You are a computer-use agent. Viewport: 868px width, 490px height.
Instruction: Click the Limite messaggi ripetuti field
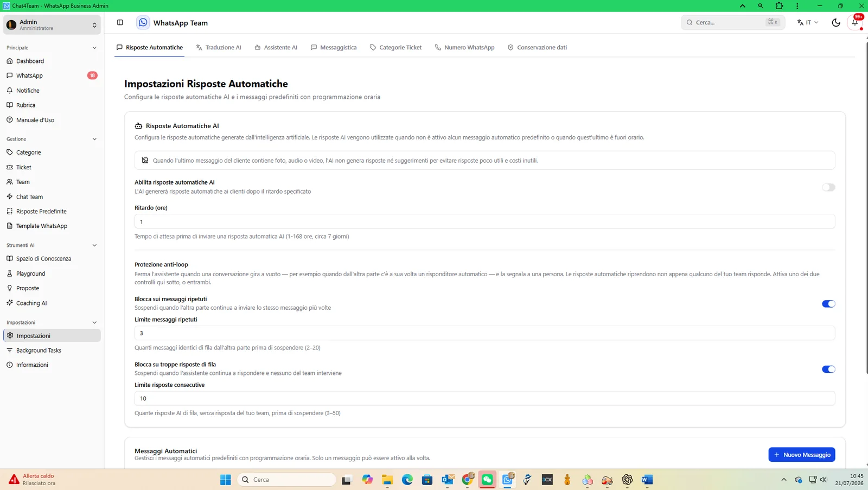point(484,333)
